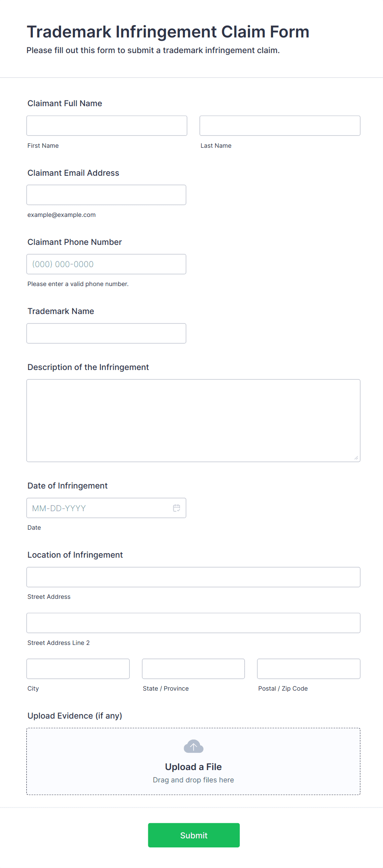Click the Trademark Infringement Claim Form heading
The height and width of the screenshot is (868, 383).
point(168,32)
